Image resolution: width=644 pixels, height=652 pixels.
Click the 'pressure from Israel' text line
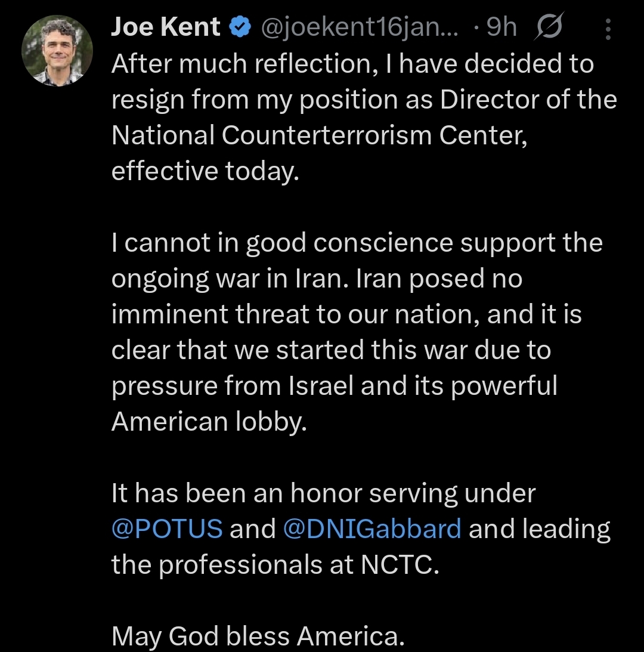pyautogui.click(x=334, y=386)
